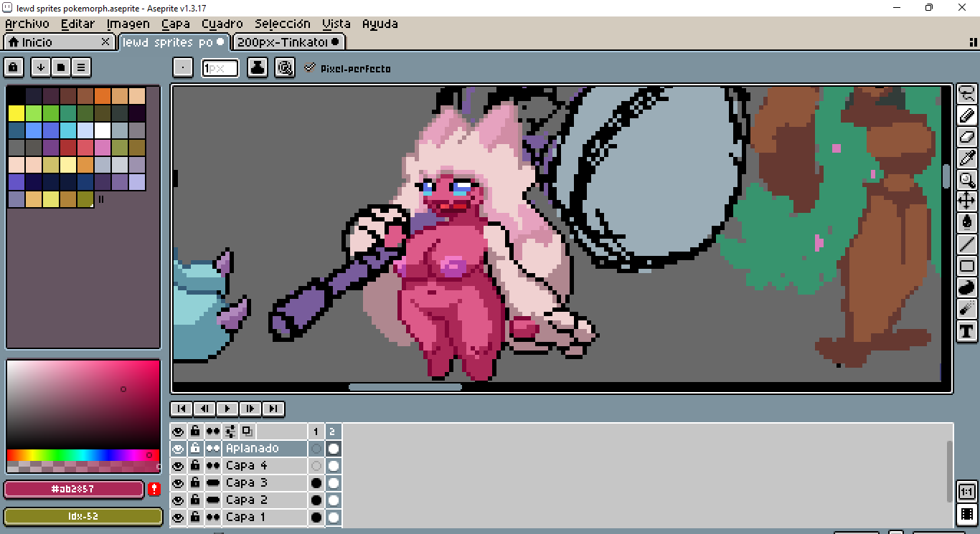Screen dimensions: 980x534
Task: Play the animation
Action: click(x=227, y=409)
